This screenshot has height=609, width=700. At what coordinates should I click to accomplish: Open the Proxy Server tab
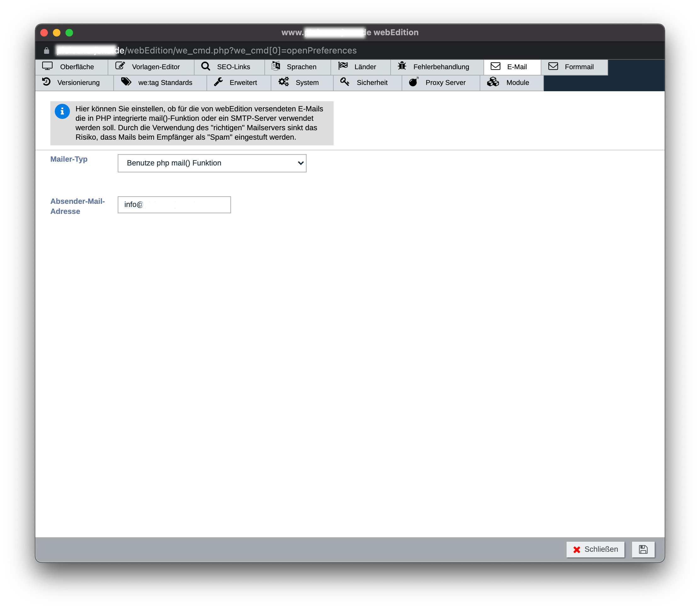[x=441, y=83]
